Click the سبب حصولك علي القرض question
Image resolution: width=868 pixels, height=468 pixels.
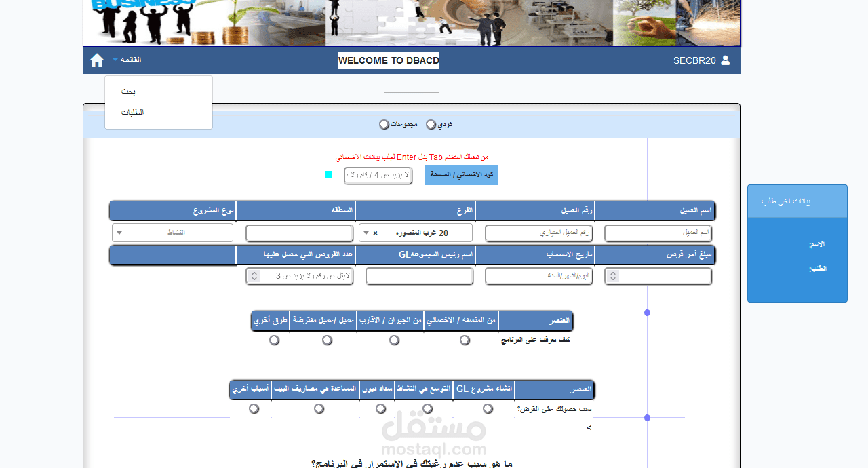(x=554, y=409)
